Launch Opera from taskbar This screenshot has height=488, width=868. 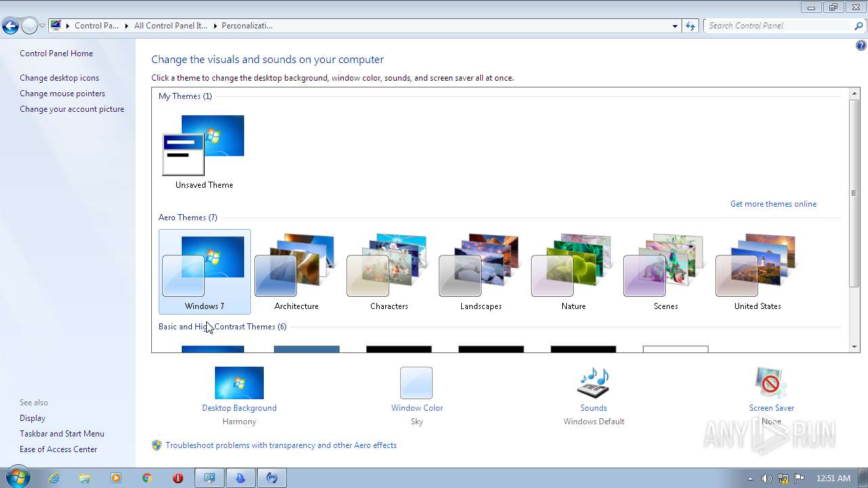pyautogui.click(x=178, y=478)
